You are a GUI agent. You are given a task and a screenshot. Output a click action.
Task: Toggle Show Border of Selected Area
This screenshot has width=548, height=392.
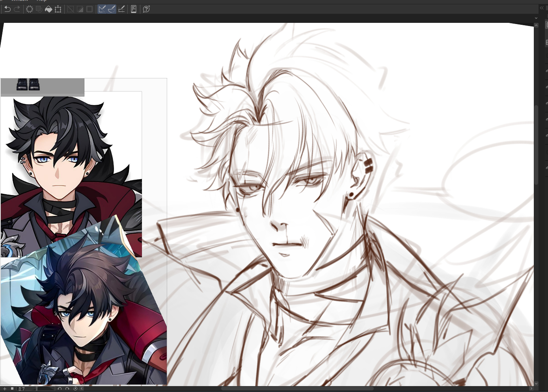[x=90, y=9]
